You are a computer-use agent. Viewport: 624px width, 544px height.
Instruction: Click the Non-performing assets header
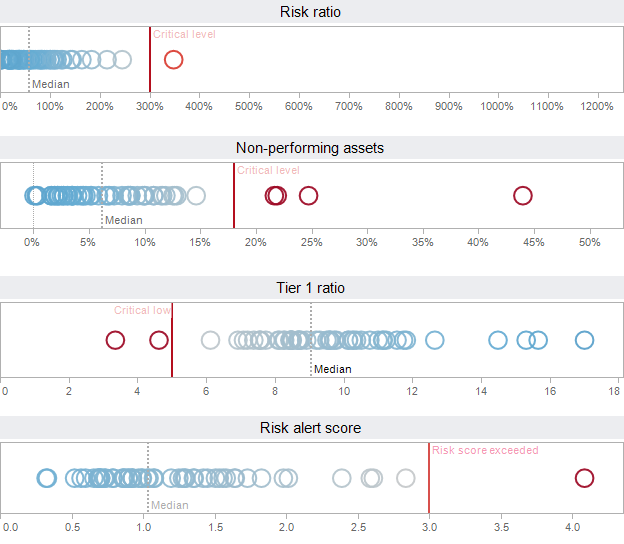(x=312, y=148)
